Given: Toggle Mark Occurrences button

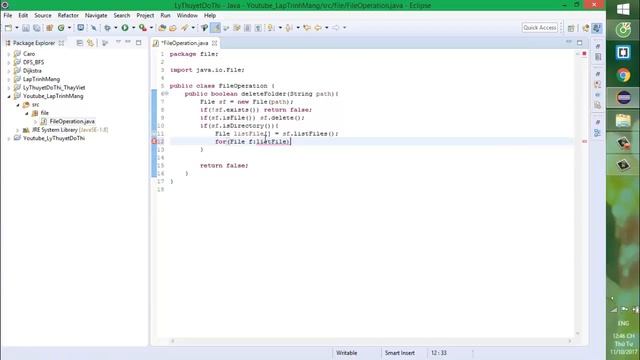Looking at the screenshot, I should pos(216,28).
